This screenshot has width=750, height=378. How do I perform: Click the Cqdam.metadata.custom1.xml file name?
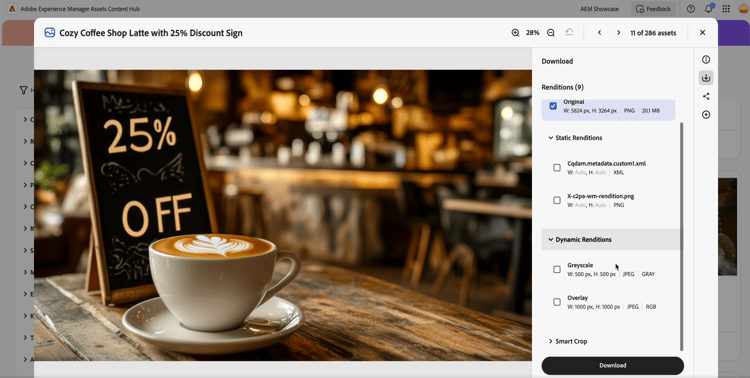click(607, 163)
